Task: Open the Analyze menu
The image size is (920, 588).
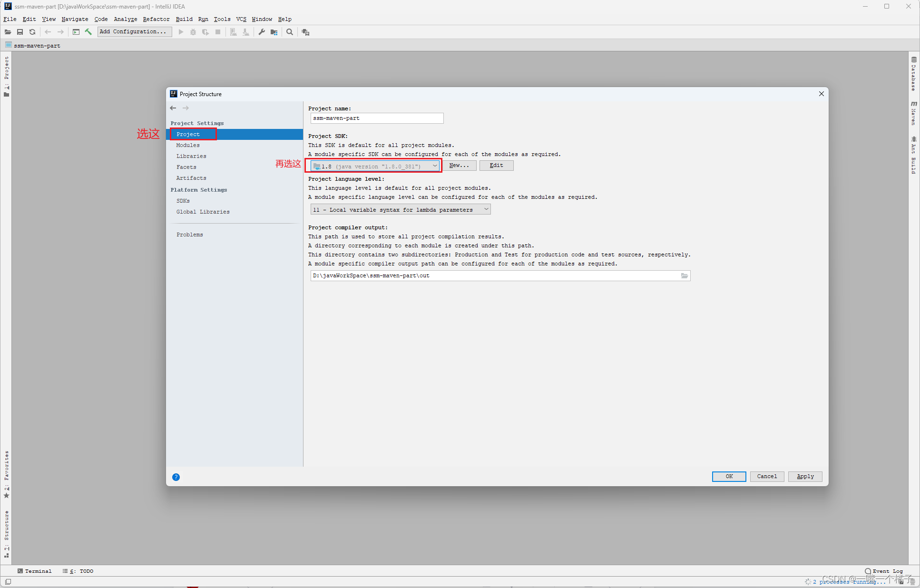Action: 126,19
